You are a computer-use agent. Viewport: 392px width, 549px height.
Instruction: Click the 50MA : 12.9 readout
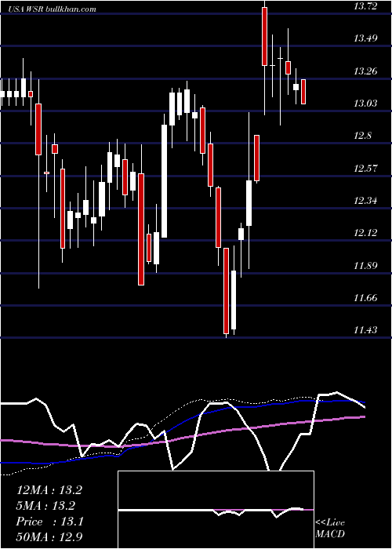coord(49,537)
